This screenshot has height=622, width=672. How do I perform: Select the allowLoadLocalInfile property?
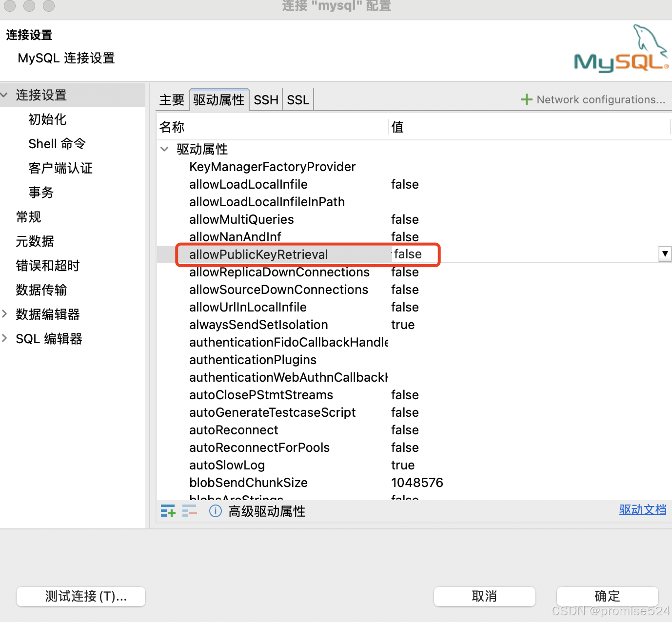[x=248, y=184]
